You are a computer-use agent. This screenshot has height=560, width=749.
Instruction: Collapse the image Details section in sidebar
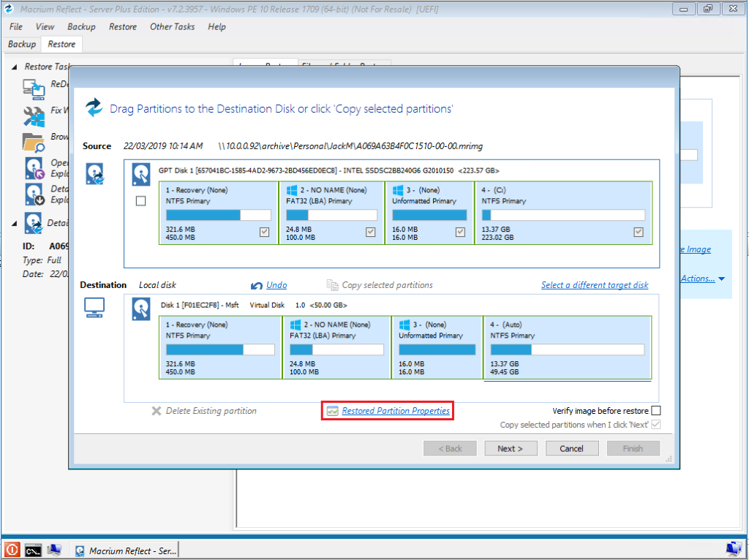pyautogui.click(x=15, y=223)
